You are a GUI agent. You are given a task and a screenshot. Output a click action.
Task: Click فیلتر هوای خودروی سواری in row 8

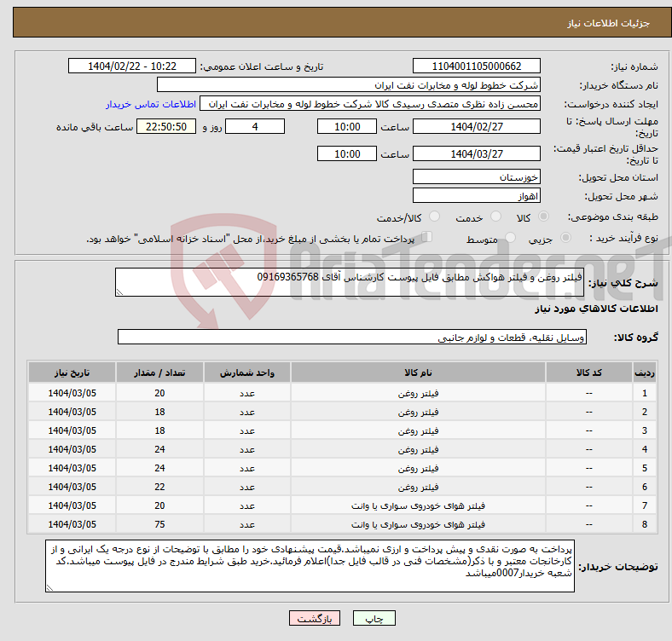point(418,524)
